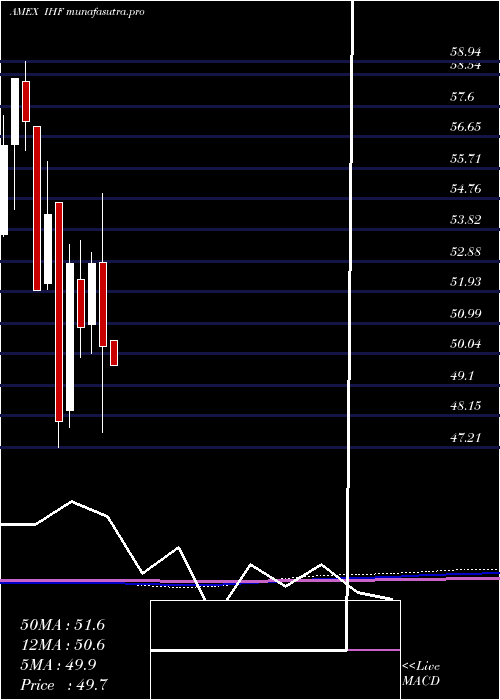The width and height of the screenshot is (500, 700).
Task: Click the AMEX IHF munafasutra.pro title
Action: [77, 13]
